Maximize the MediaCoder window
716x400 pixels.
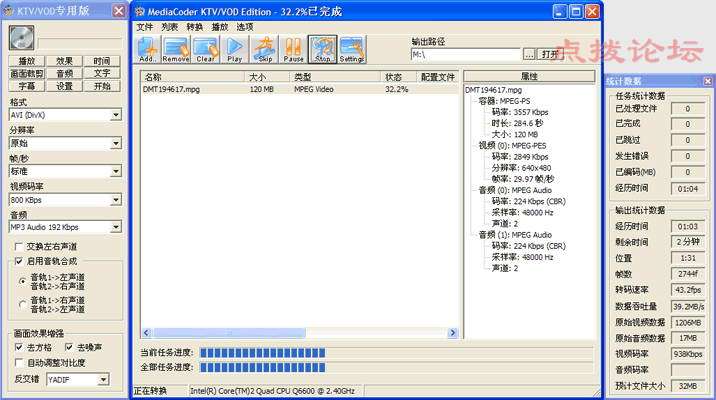click(x=576, y=12)
